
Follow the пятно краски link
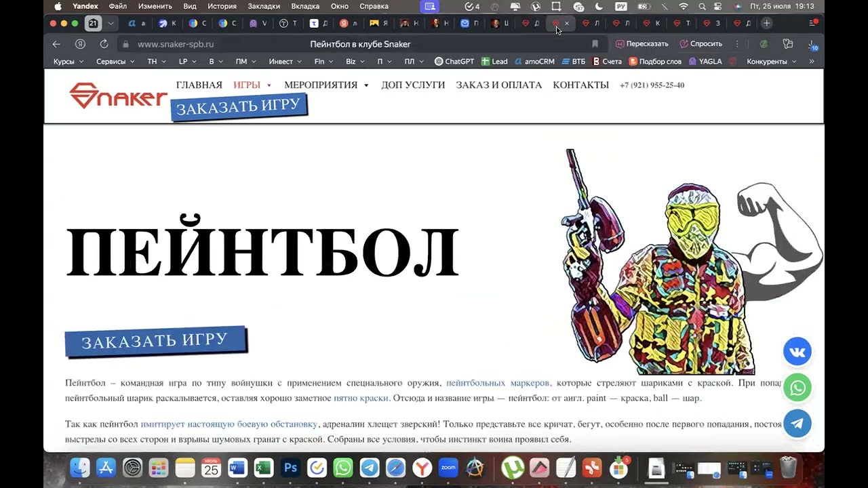tap(361, 399)
